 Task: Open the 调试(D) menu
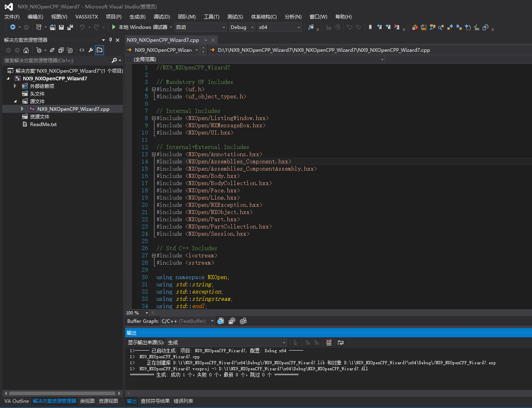(x=162, y=16)
